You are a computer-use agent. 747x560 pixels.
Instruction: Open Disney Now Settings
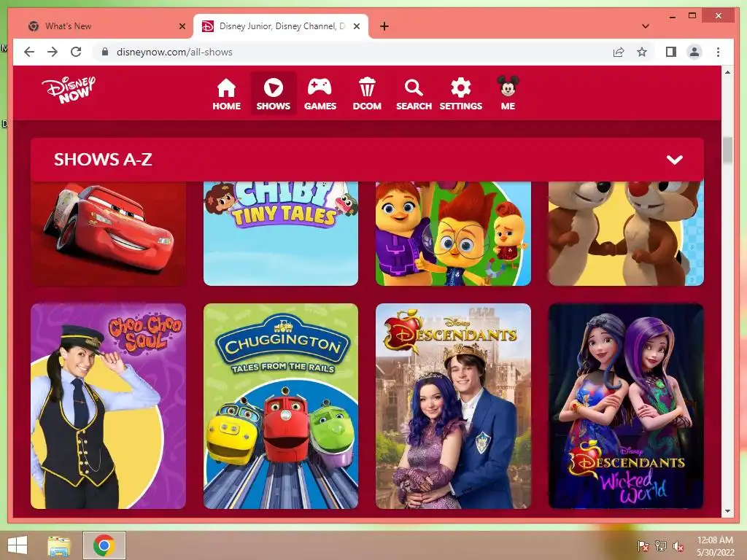click(461, 94)
